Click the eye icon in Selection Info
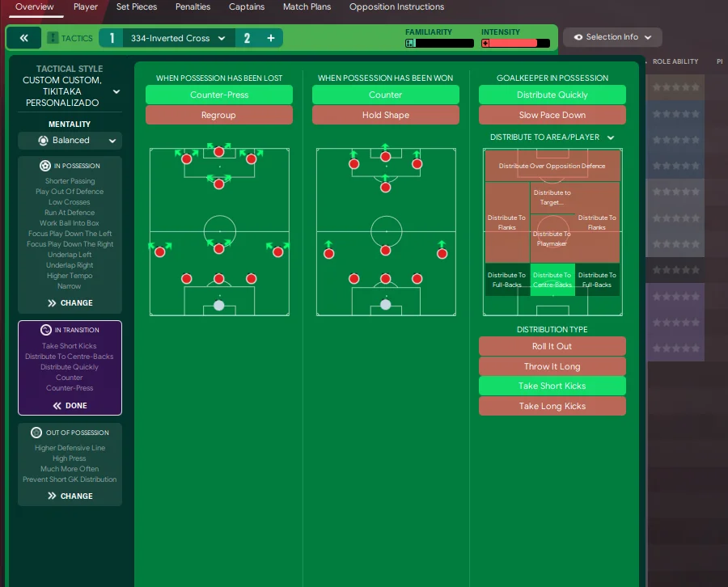 578,37
